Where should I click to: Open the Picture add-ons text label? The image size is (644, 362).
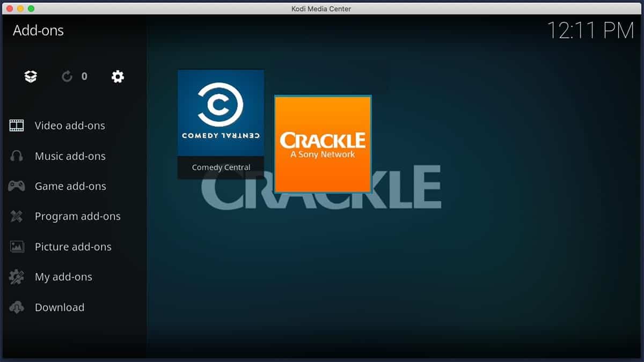[73, 247]
